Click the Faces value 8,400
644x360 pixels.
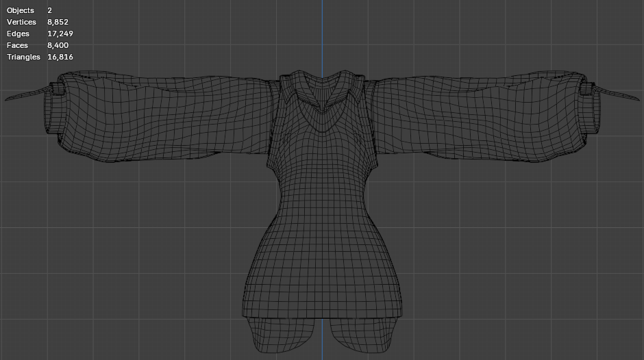tap(58, 45)
